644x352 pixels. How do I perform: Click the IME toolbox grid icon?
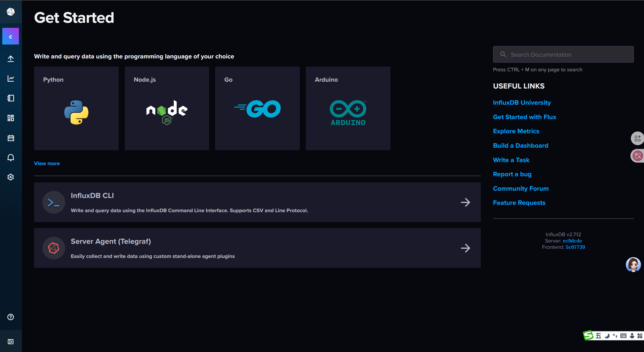(640, 336)
